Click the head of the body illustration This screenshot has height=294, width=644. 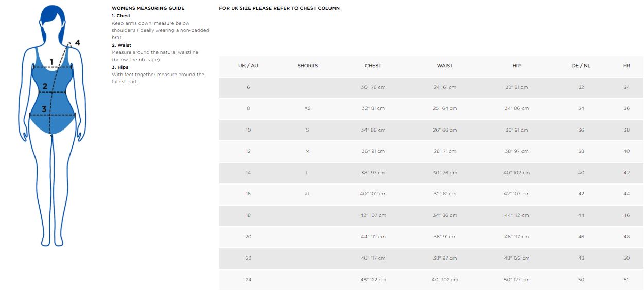[x=53, y=21]
